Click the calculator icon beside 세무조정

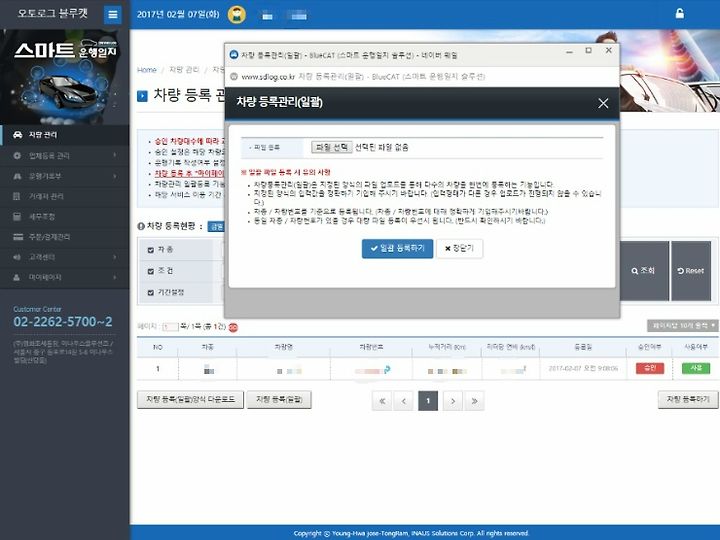[17, 216]
